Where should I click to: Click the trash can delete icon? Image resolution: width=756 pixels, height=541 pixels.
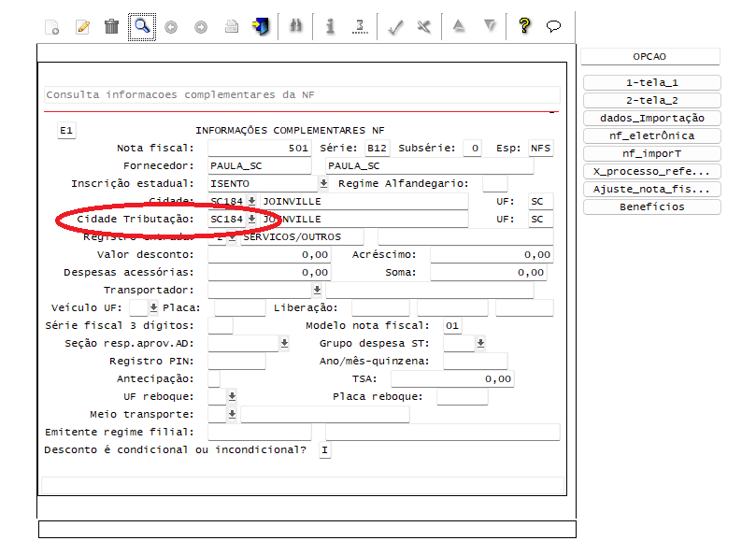click(x=111, y=26)
